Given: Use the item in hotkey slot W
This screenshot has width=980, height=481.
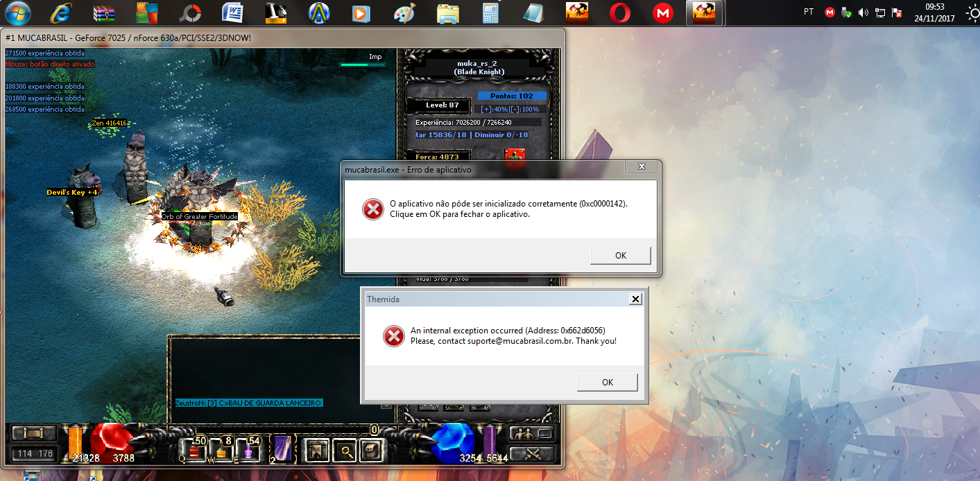Looking at the screenshot, I should tap(221, 451).
